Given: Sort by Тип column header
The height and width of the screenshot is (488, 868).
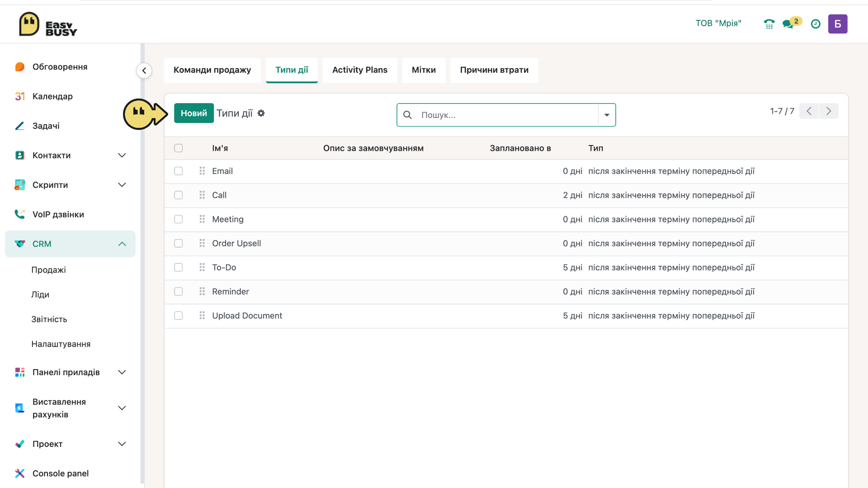Looking at the screenshot, I should coord(595,148).
